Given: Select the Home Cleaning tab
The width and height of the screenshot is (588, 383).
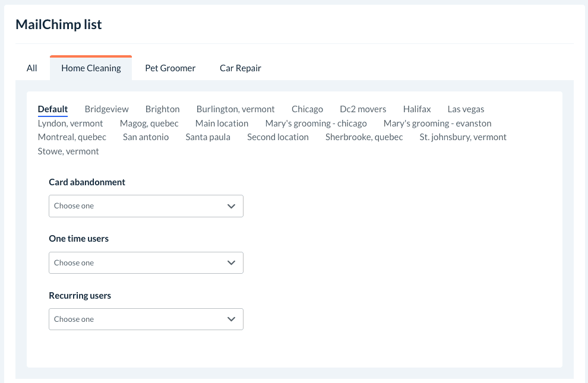Looking at the screenshot, I should click(x=91, y=68).
